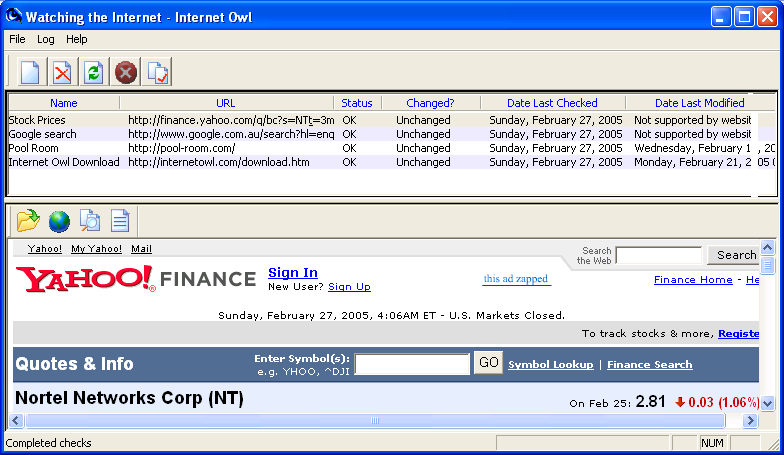Open the Log menu
The width and height of the screenshot is (784, 455).
tap(46, 39)
